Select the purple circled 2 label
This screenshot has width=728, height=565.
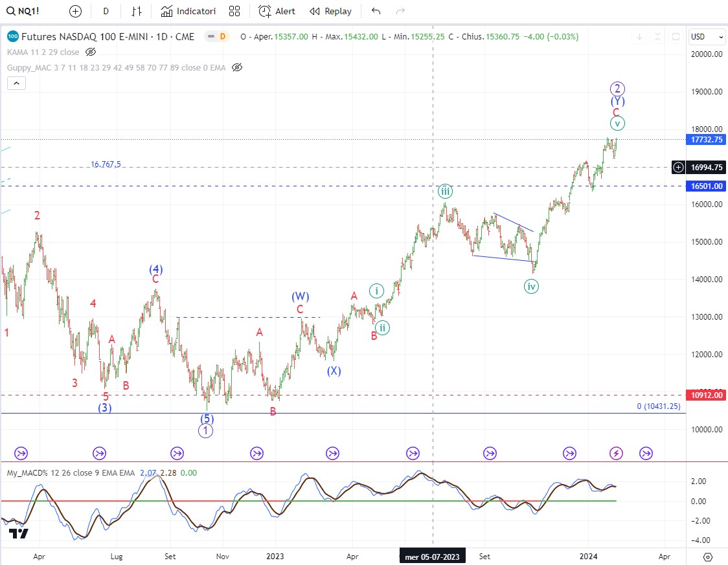tap(617, 89)
